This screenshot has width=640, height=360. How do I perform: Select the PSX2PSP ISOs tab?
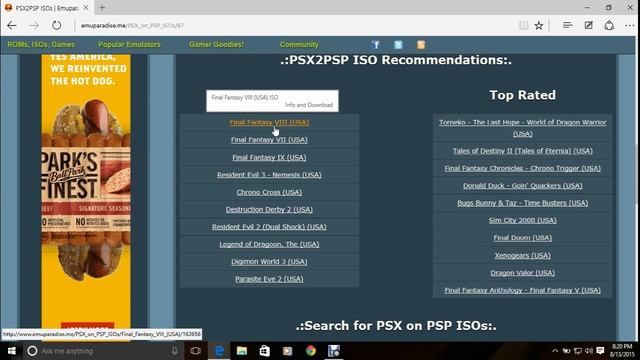point(46,8)
